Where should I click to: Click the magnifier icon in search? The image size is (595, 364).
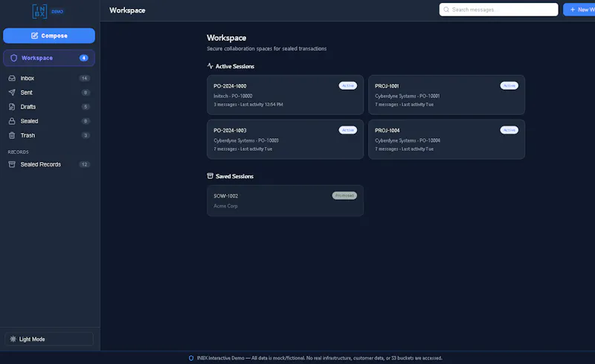point(446,10)
